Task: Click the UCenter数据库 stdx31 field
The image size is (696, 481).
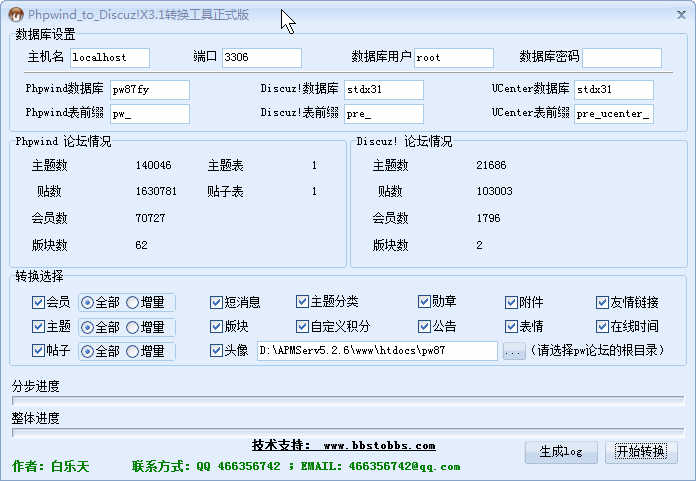Action: tap(613, 90)
